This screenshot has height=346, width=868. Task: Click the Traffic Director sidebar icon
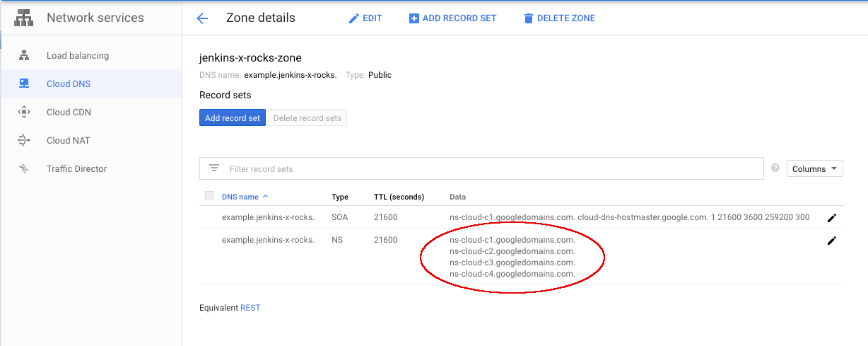tap(24, 168)
